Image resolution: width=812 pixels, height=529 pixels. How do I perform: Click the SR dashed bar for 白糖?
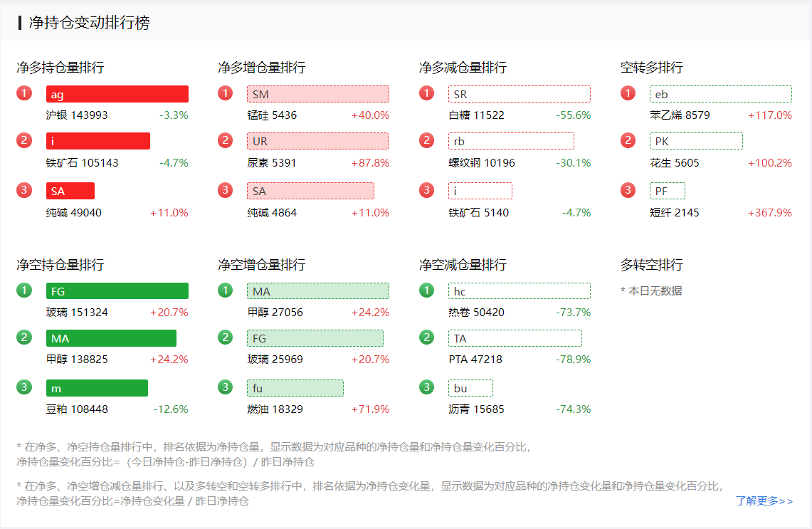tap(519, 95)
